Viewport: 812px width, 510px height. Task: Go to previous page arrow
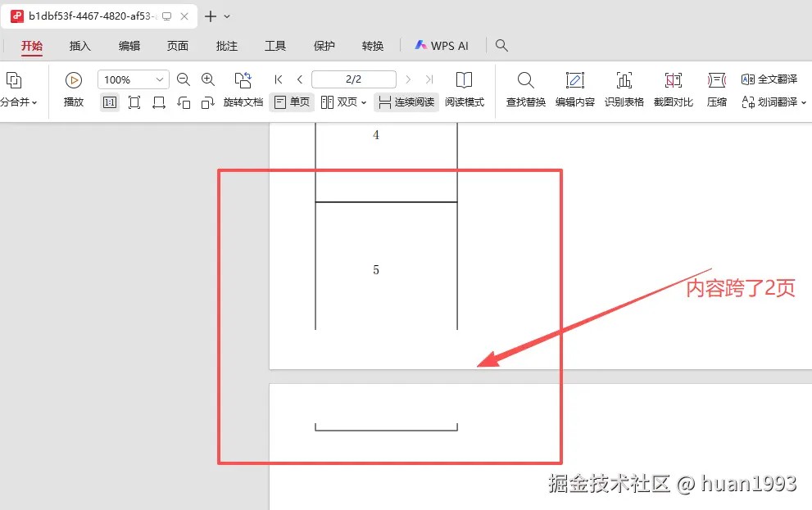point(300,79)
